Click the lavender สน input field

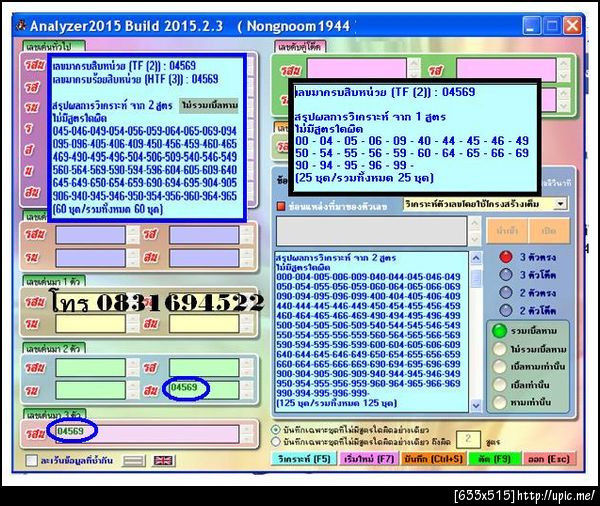204,258
